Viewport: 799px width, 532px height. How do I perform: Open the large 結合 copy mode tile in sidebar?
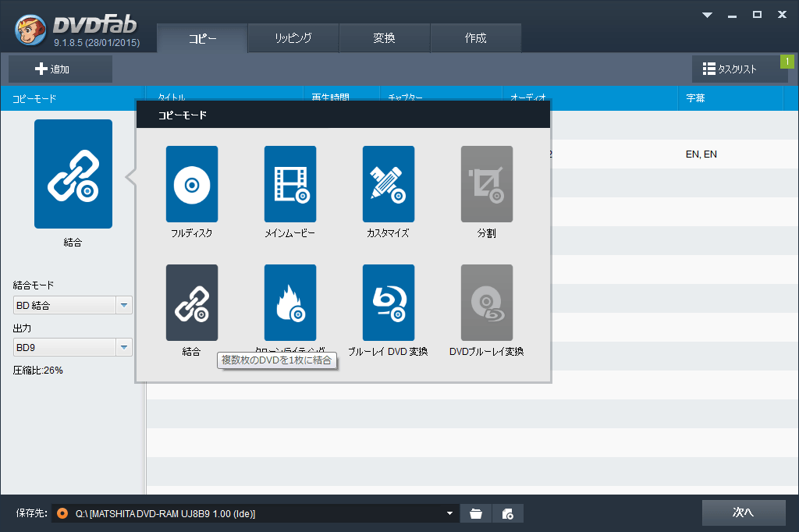pyautogui.click(x=73, y=174)
